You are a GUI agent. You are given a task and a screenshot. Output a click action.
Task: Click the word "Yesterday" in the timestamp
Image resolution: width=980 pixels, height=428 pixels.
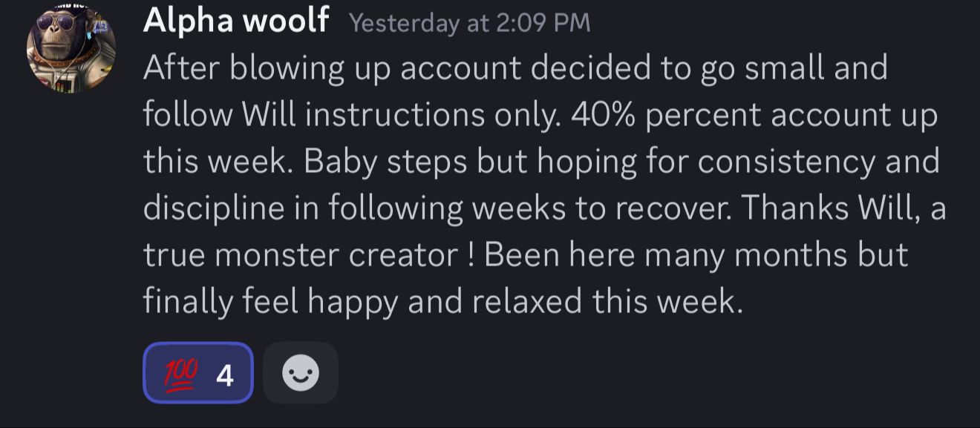click(x=404, y=23)
